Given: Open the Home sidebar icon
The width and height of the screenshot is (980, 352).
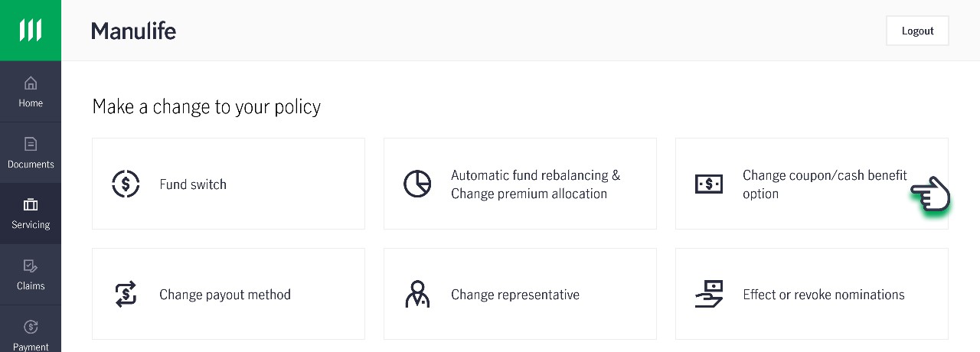Looking at the screenshot, I should pyautogui.click(x=31, y=83).
